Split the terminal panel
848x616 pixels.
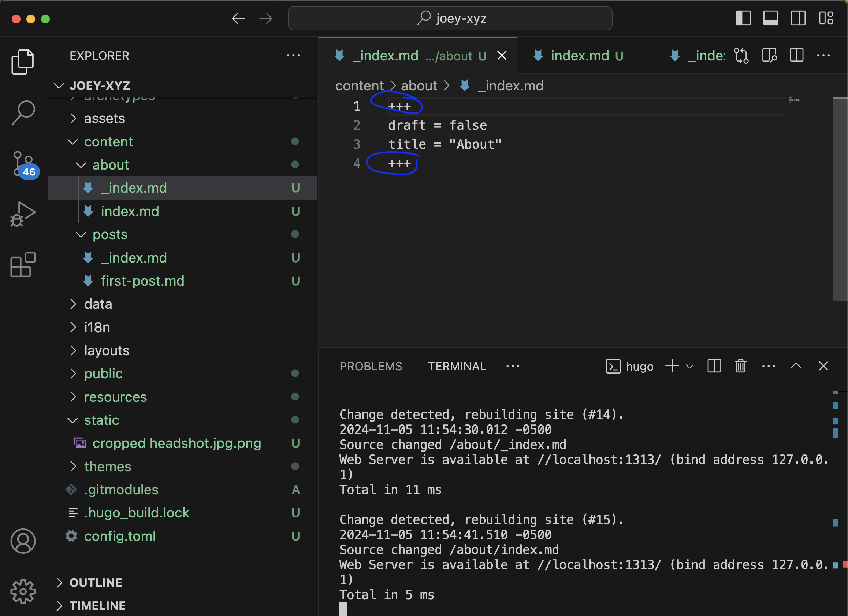pos(714,366)
